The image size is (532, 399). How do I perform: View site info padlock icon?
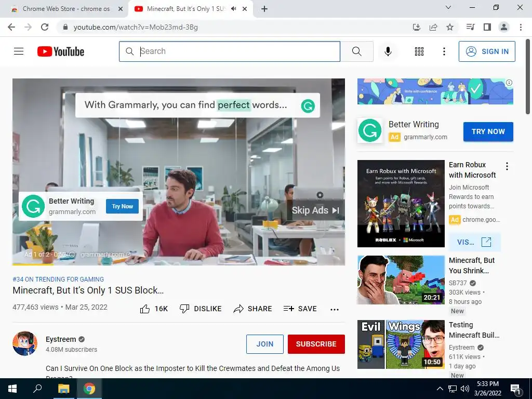click(x=65, y=27)
